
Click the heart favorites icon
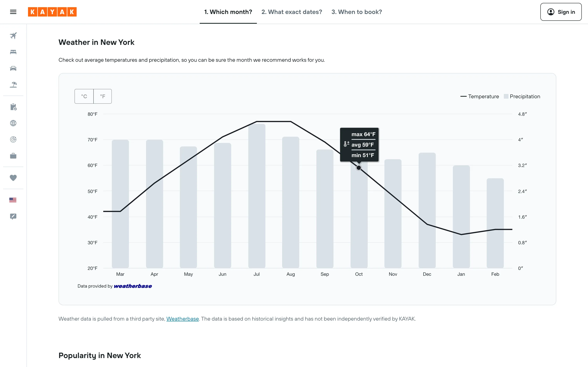(x=13, y=178)
